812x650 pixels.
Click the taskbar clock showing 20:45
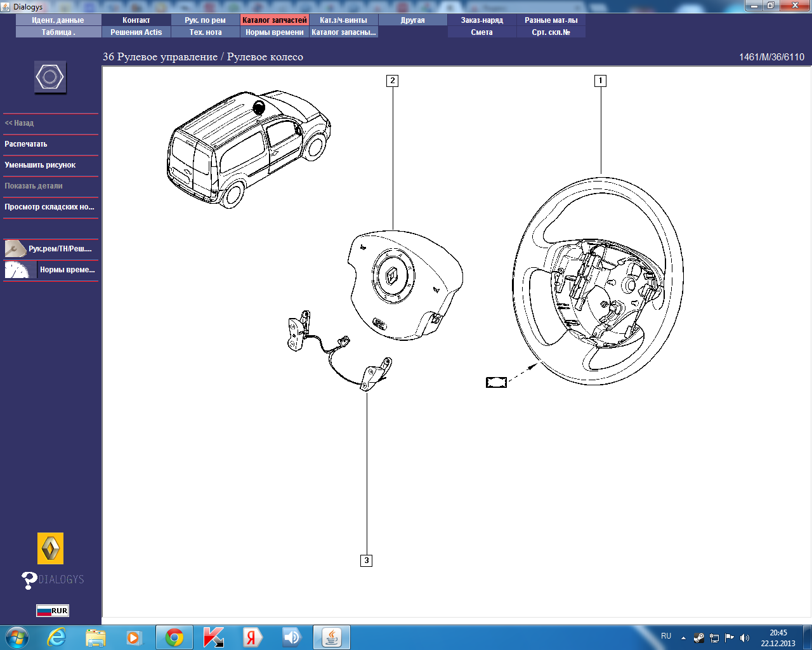tap(778, 638)
